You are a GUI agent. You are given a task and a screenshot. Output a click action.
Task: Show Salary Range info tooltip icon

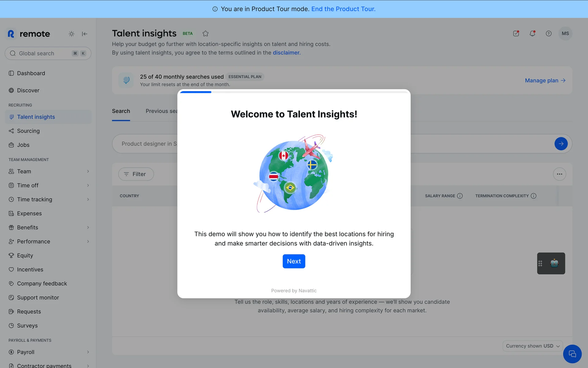click(x=460, y=196)
